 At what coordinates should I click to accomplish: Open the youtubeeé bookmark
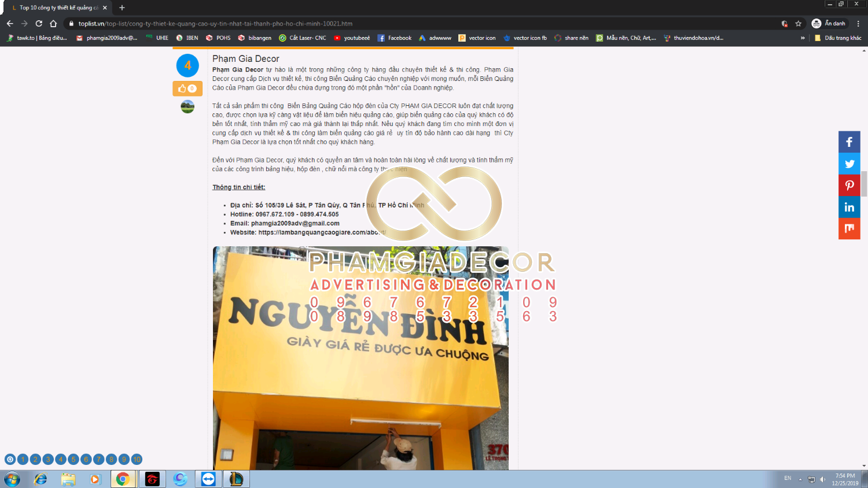(x=352, y=38)
